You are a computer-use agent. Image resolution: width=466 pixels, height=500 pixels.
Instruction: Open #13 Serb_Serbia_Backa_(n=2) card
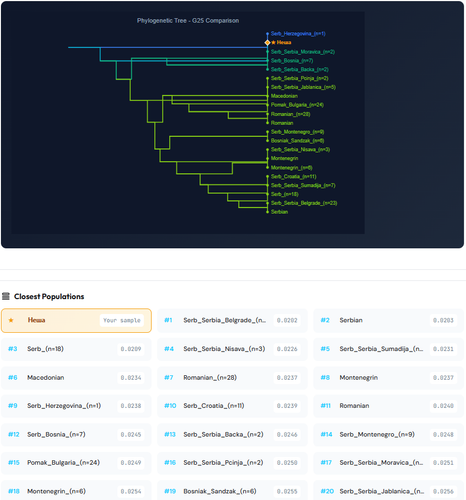click(232, 435)
